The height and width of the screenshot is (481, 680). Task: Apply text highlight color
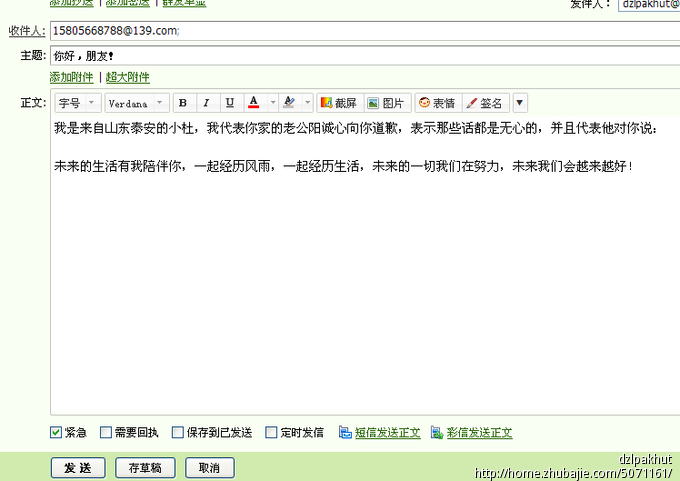[289, 103]
